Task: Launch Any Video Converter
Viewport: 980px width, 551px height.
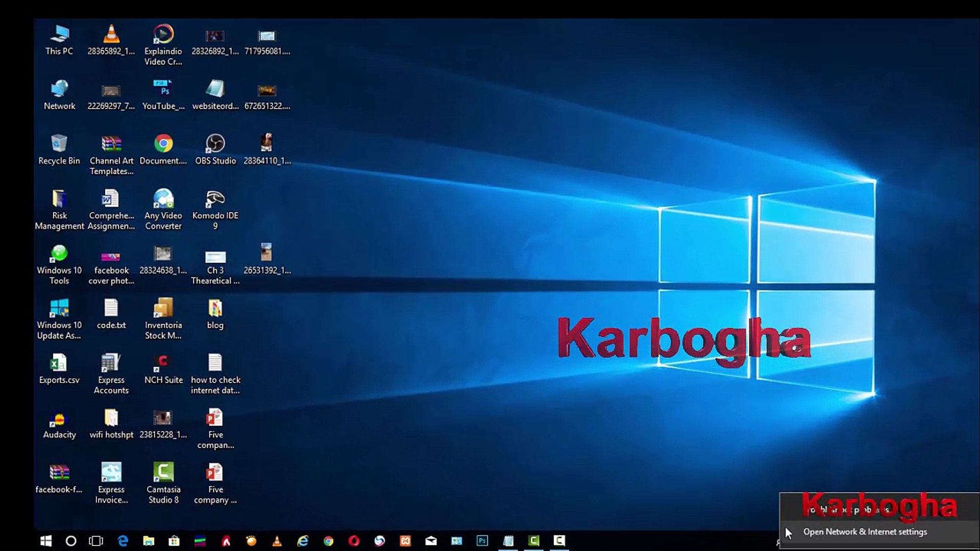Action: coord(163,199)
